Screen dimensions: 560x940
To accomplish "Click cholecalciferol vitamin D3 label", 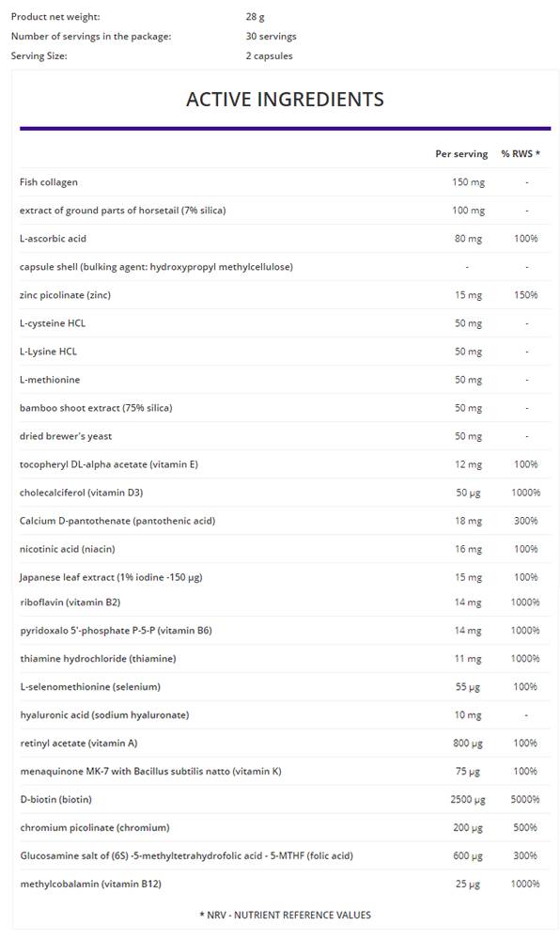I will 81,493.
